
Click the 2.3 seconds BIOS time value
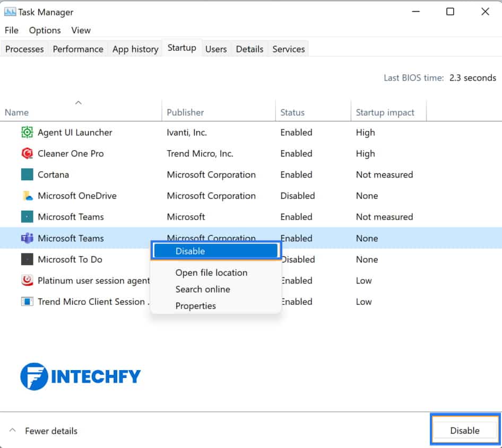(x=472, y=78)
